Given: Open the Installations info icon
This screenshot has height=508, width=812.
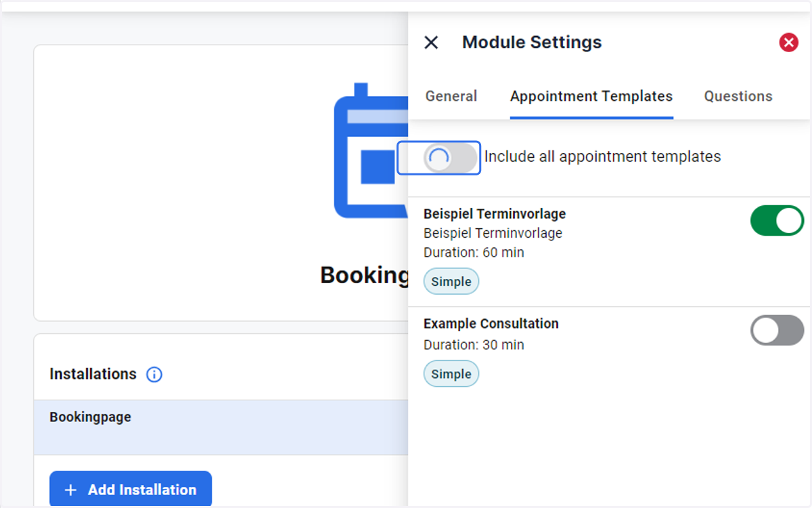Looking at the screenshot, I should pyautogui.click(x=154, y=375).
